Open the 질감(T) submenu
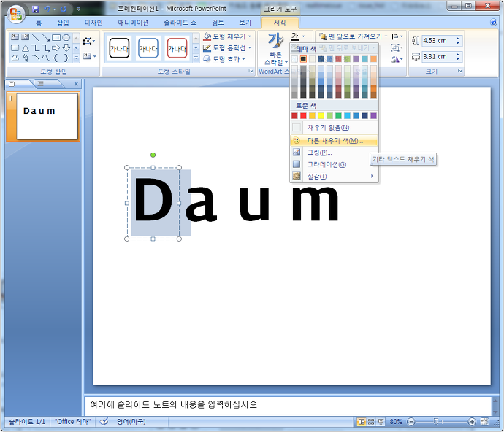The height and width of the screenshot is (432, 504). pos(334,177)
